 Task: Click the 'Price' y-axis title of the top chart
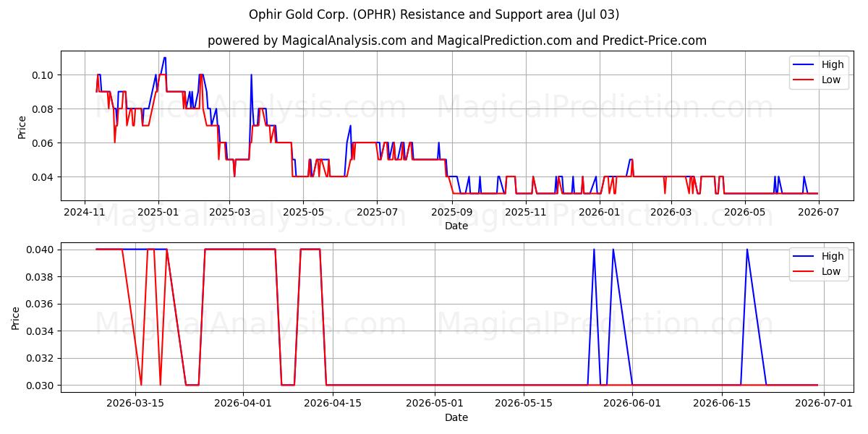[22, 127]
